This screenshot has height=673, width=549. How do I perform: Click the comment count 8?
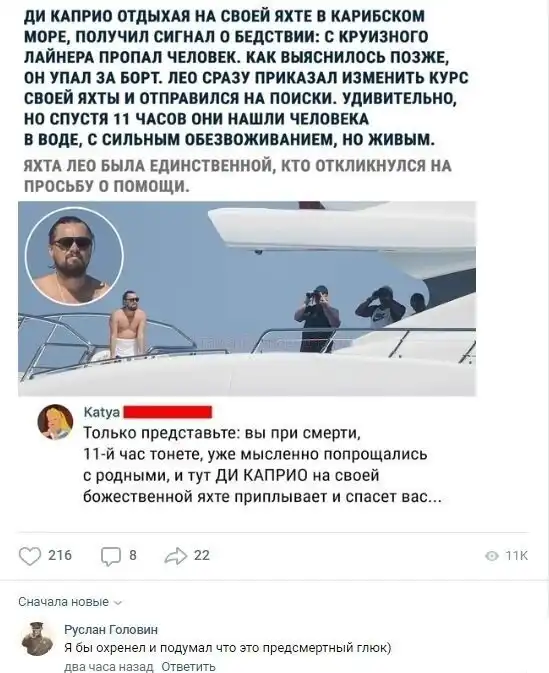(x=133, y=555)
